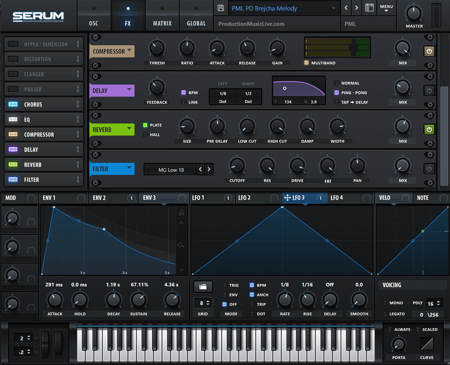Toggle the Hyper/Dimension effect on
The image size is (450, 365).
click(x=13, y=44)
